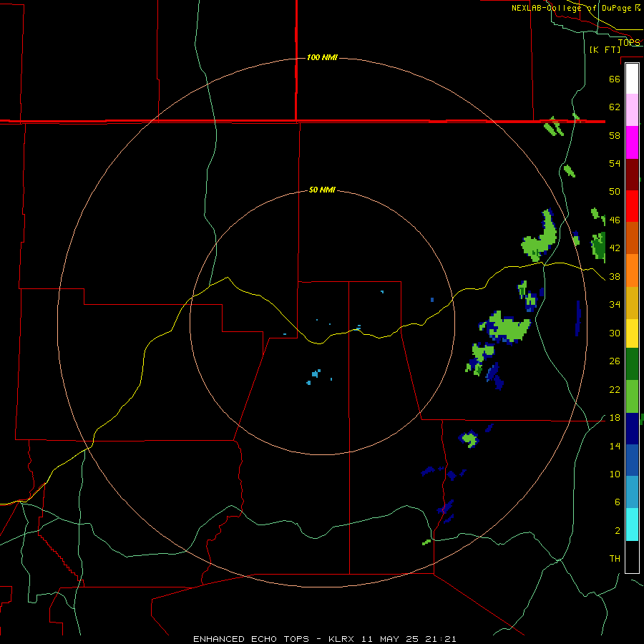Pick the cyan legend swatch
Image resolution: width=644 pixels, height=644 pixels.
pyautogui.click(x=632, y=525)
